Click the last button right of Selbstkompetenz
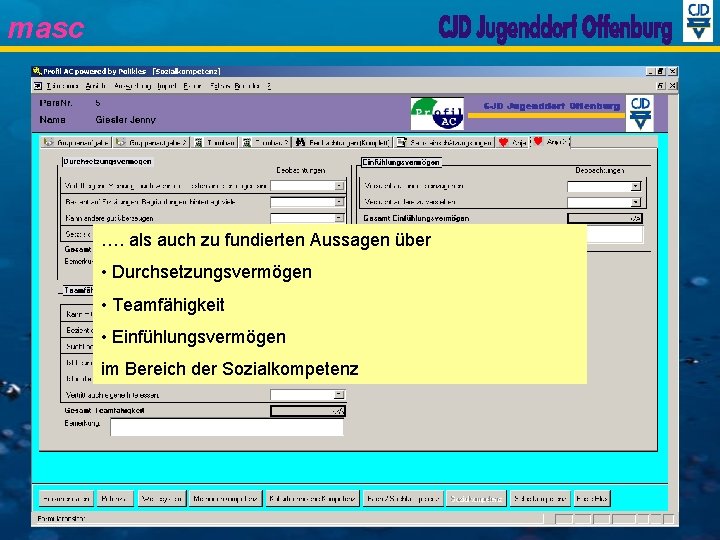Image resolution: width=720 pixels, height=540 pixels. pyautogui.click(x=592, y=499)
